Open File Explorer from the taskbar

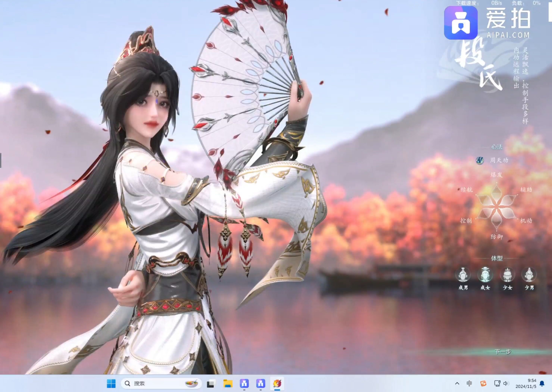click(x=227, y=383)
